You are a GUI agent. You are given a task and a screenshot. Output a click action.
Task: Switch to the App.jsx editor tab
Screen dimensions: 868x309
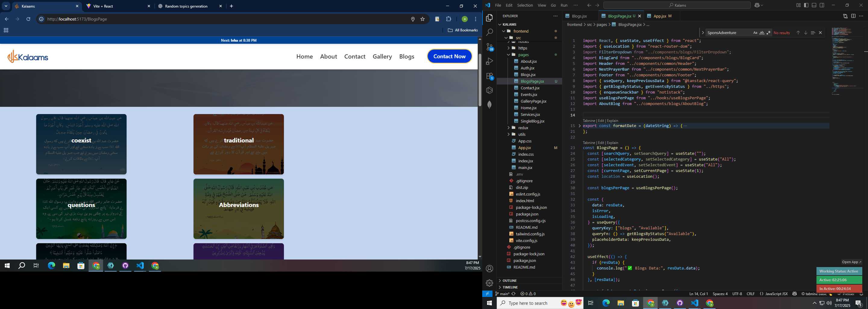click(659, 16)
